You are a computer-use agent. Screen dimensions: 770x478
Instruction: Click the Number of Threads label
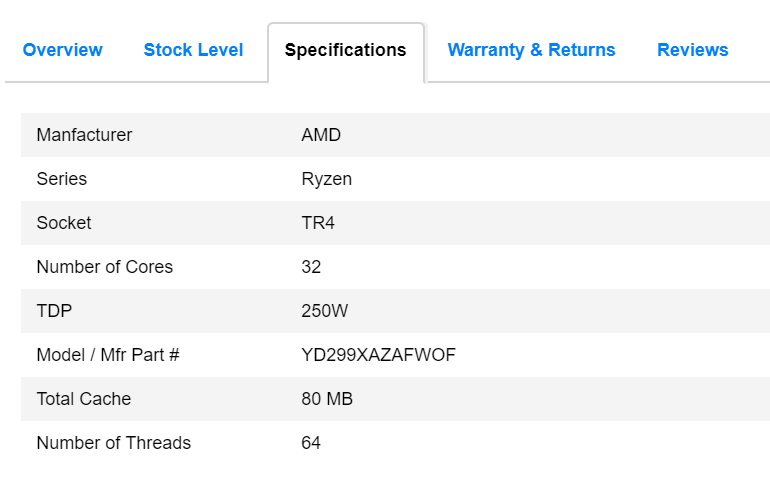113,443
